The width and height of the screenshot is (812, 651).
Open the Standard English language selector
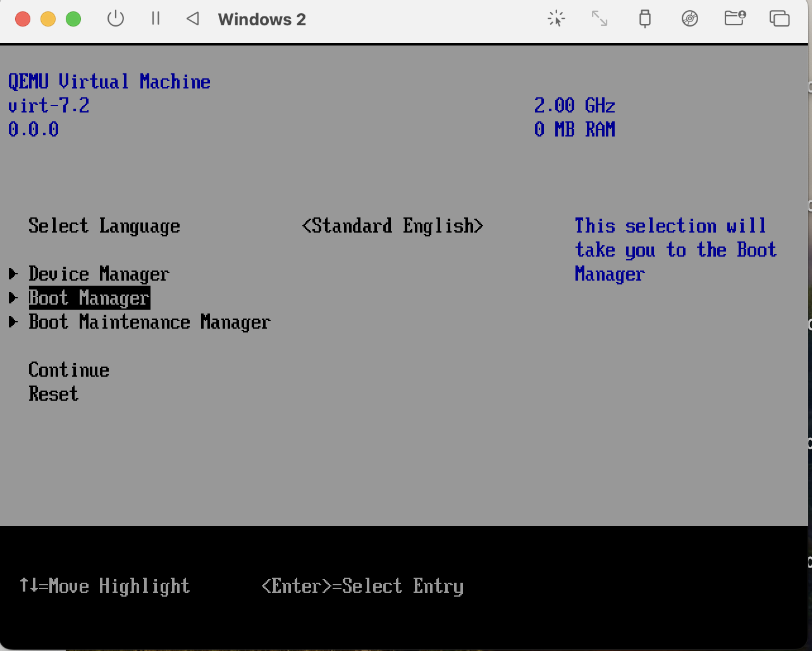(393, 226)
